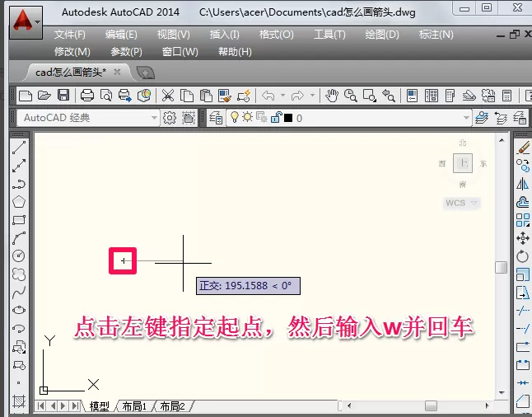Select the Ellipse tool
Viewport: 532px width, 417px height.
coord(19,310)
